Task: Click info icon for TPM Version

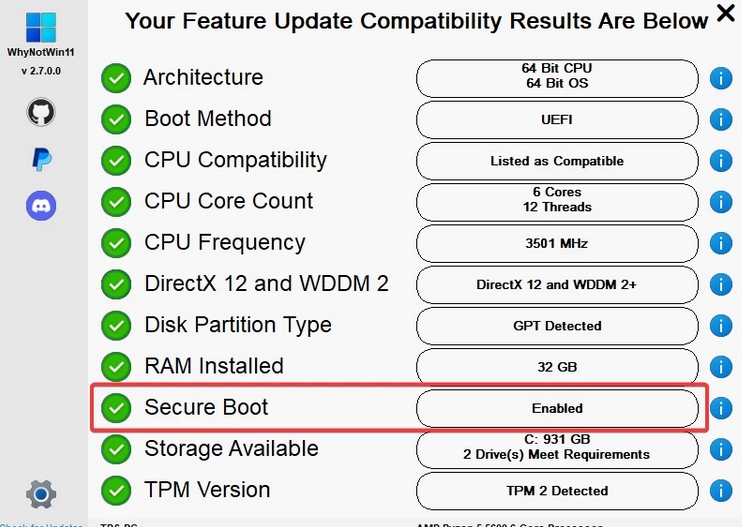Action: [720, 491]
